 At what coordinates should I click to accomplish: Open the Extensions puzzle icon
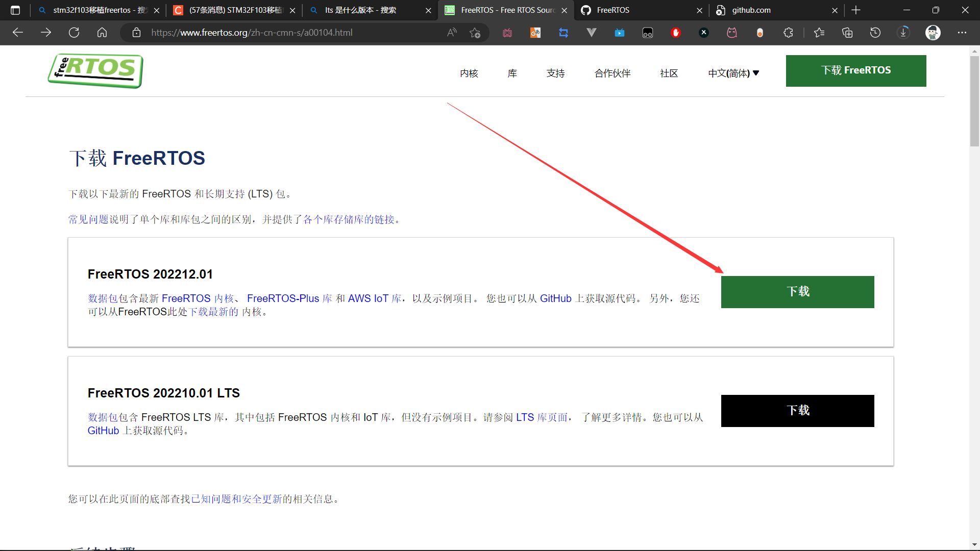point(788,33)
